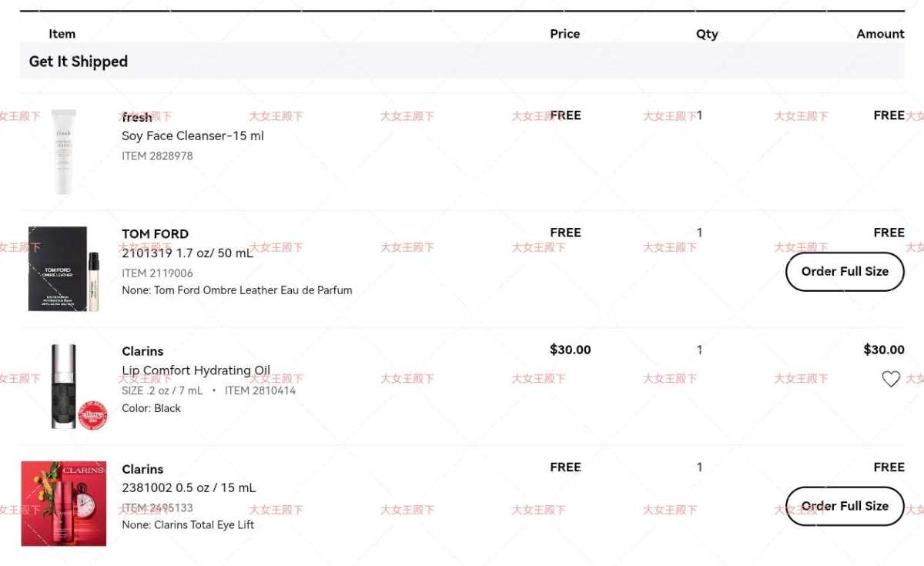Order full size of the Tom Ford sample

click(x=844, y=272)
